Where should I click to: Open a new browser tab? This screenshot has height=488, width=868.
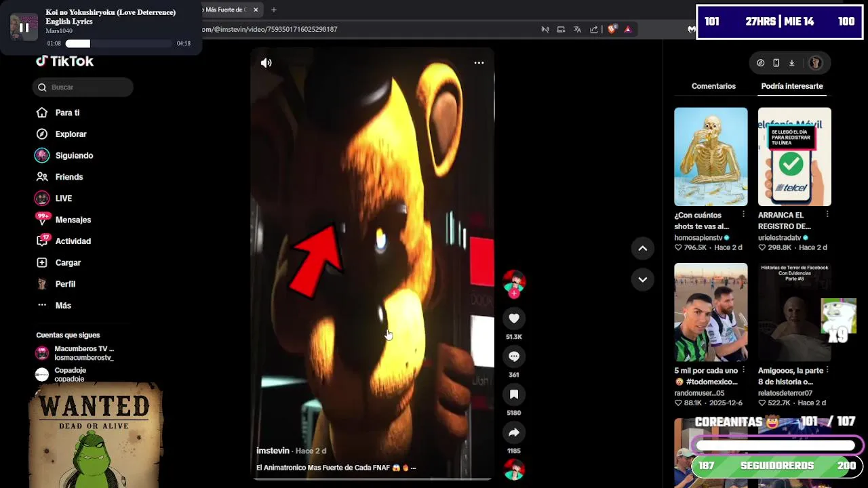274,10
